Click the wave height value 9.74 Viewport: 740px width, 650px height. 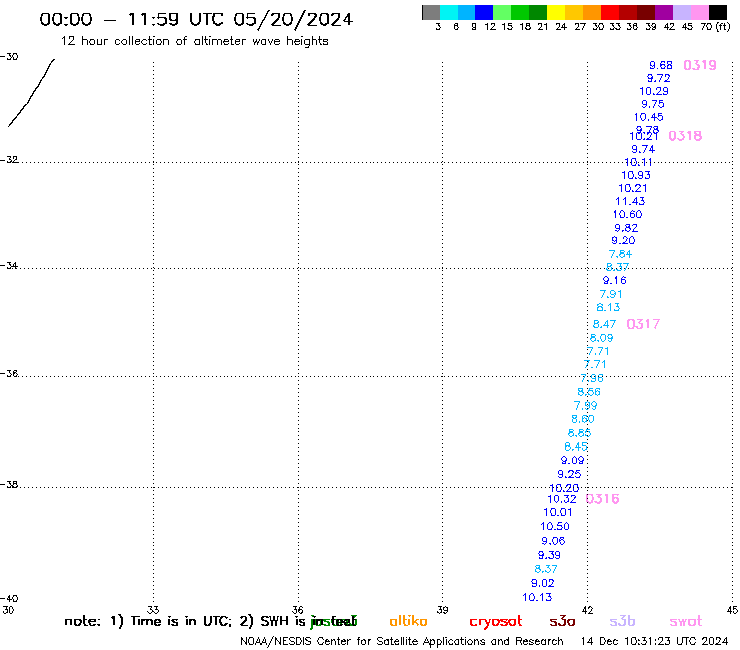tap(643, 149)
